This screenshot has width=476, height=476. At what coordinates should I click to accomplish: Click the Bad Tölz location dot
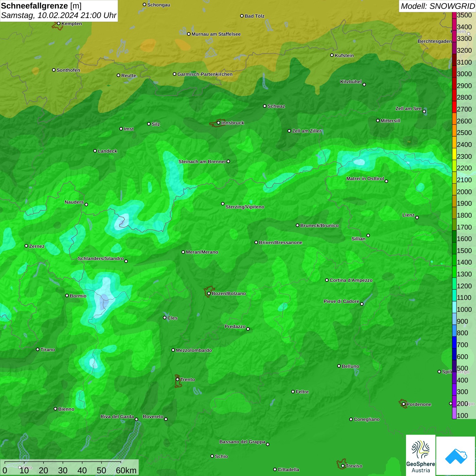242,16
